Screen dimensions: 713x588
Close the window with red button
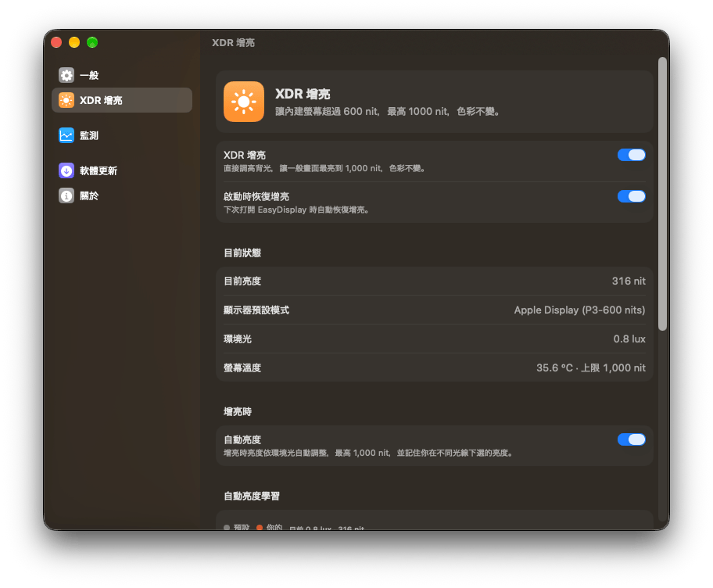(x=56, y=42)
